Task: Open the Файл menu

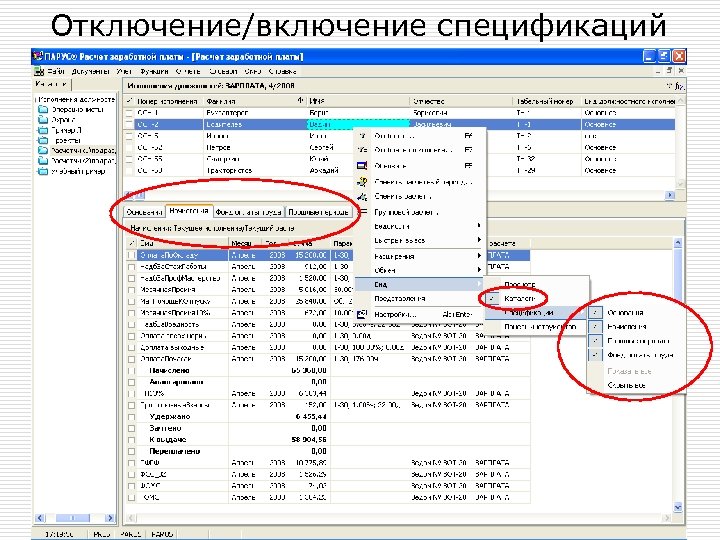Action: 56,71
